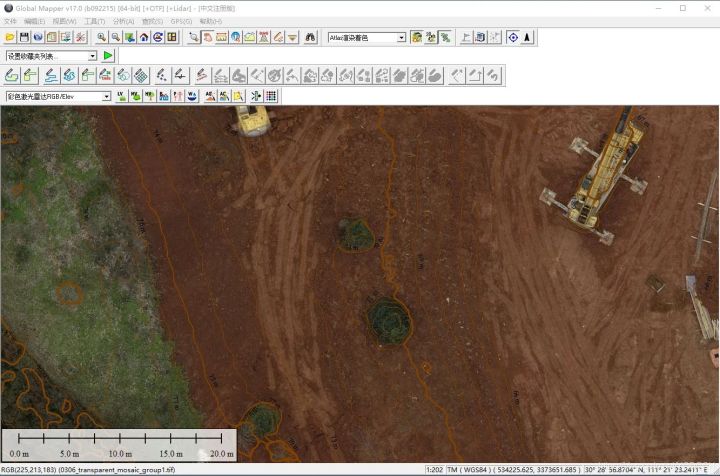The height and width of the screenshot is (476, 720).
Task: Click the 1:202 scale status field
Action: pyautogui.click(x=435, y=470)
